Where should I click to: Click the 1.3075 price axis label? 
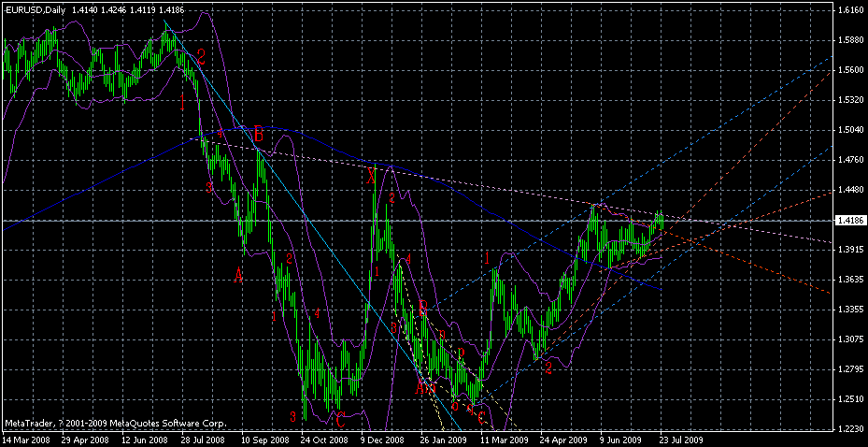(851, 339)
